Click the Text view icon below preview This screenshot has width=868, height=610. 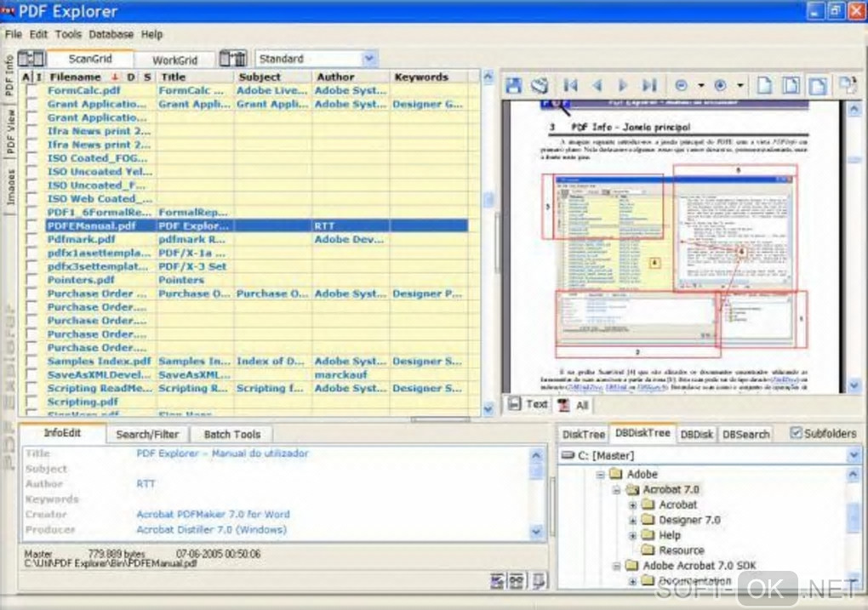(514, 404)
